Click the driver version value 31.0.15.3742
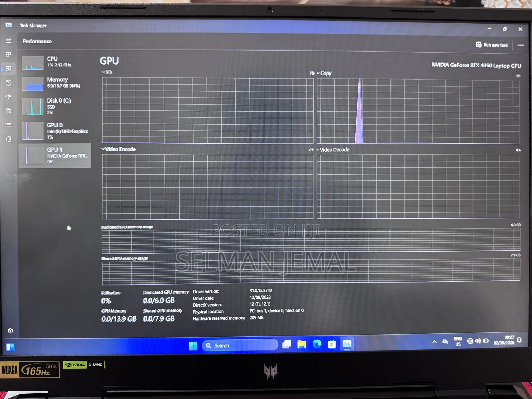532x399 pixels. coord(261,291)
